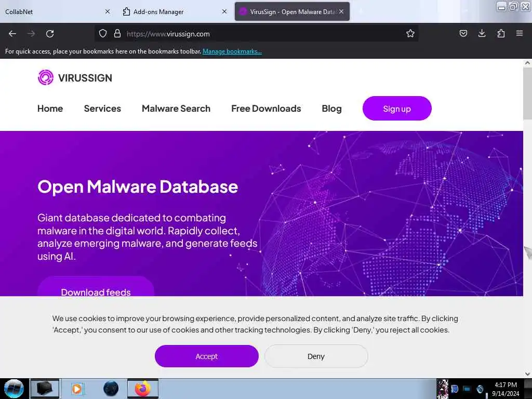The height and width of the screenshot is (399, 532).
Task: Click the leftmost system tray icon
Action: point(443,389)
